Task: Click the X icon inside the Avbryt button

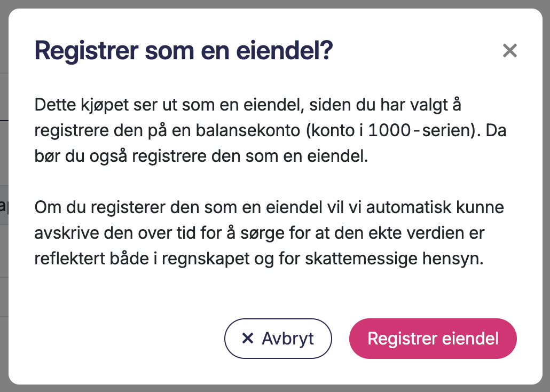Action: pos(247,338)
